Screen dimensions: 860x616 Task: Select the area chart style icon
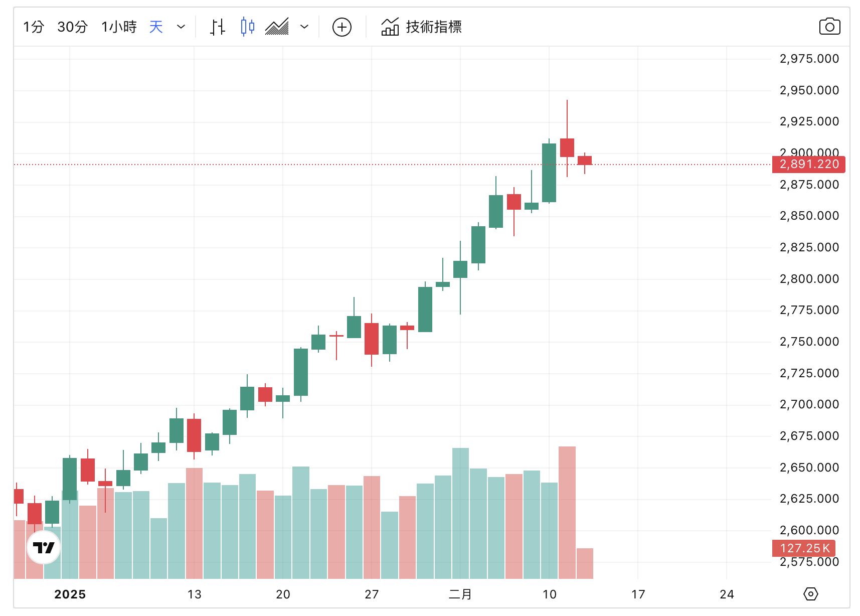pos(277,27)
